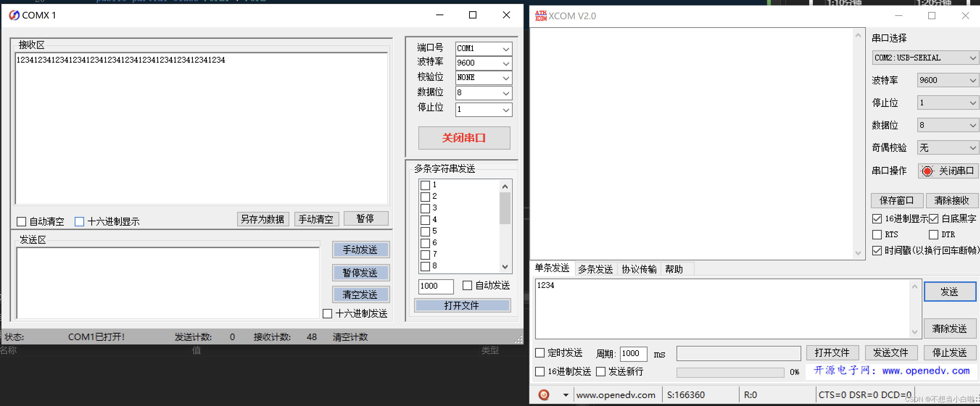Enable the 十六进制显示 checkbox

[79, 222]
